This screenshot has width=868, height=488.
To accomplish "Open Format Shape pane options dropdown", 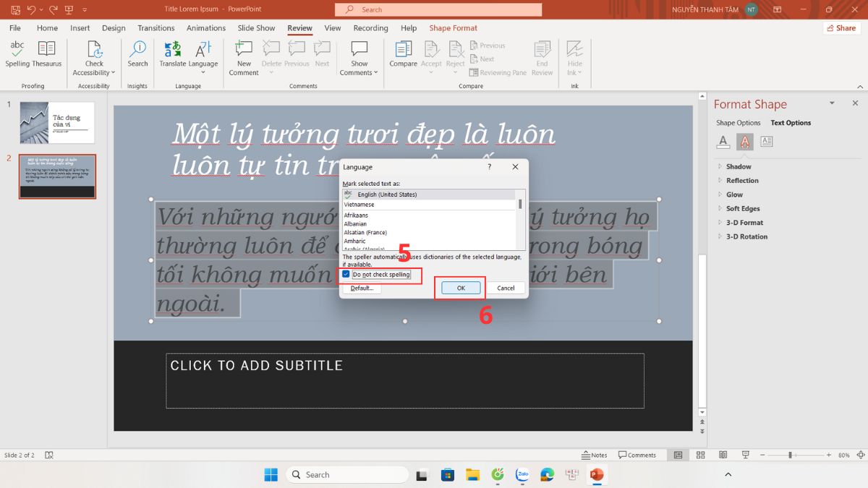I will click(832, 103).
